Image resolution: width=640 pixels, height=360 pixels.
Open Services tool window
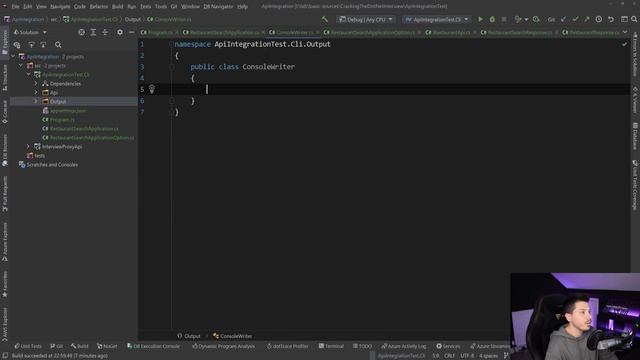coord(448,346)
